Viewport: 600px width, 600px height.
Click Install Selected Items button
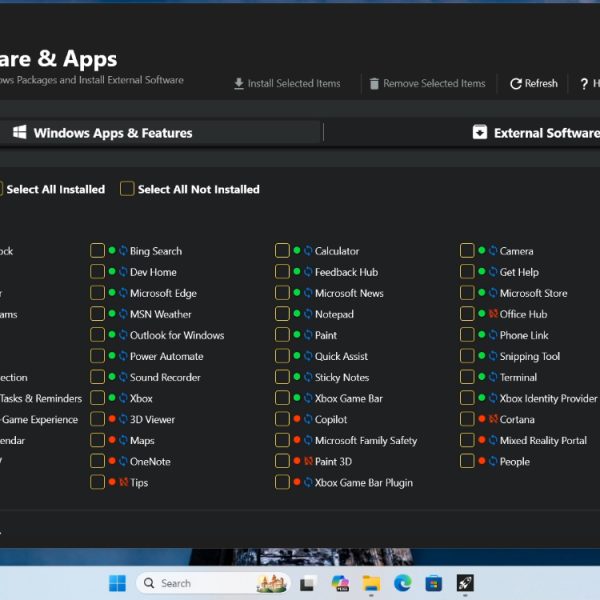287,83
